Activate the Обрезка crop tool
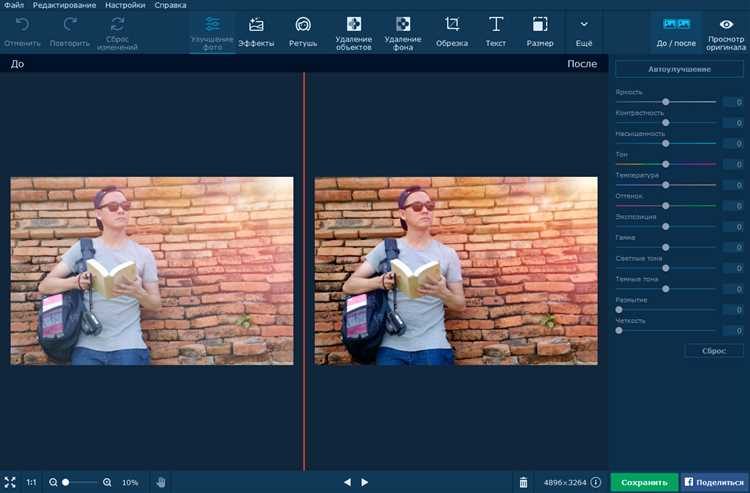The width and height of the screenshot is (750, 493). coord(452,31)
